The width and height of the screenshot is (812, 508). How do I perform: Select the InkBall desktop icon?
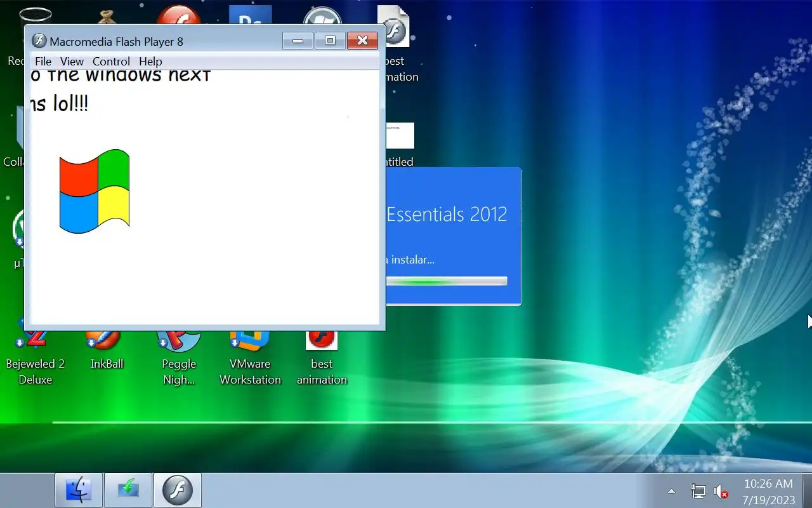[x=107, y=351]
